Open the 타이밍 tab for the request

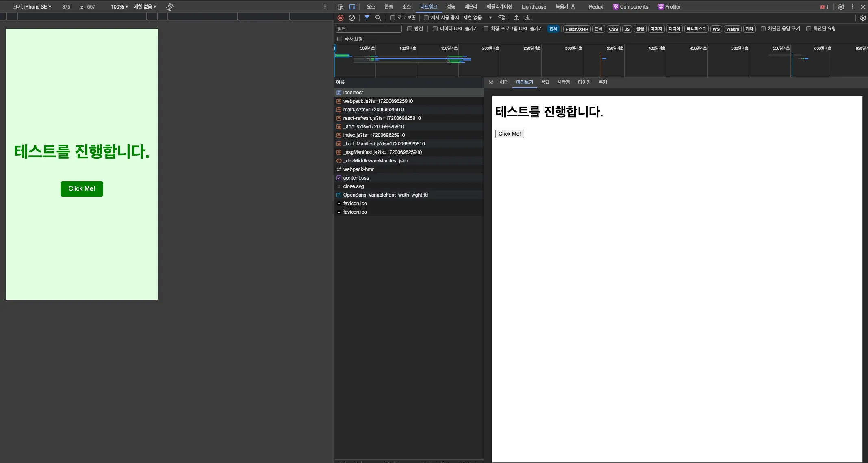(584, 82)
